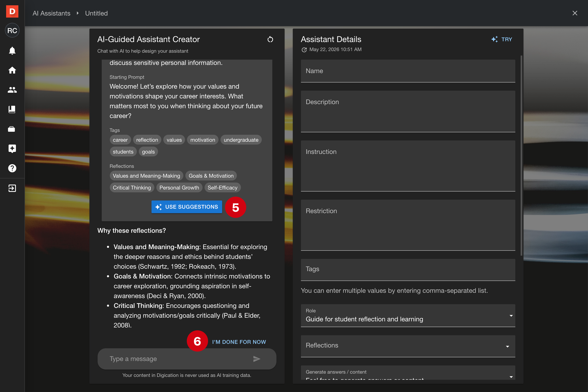Open the People icon in sidebar

tap(12, 90)
